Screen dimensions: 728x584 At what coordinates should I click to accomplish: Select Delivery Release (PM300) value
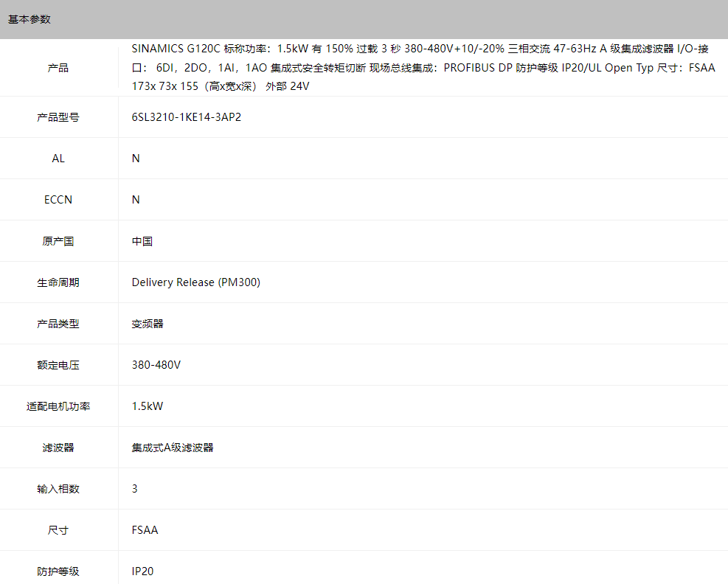196,282
